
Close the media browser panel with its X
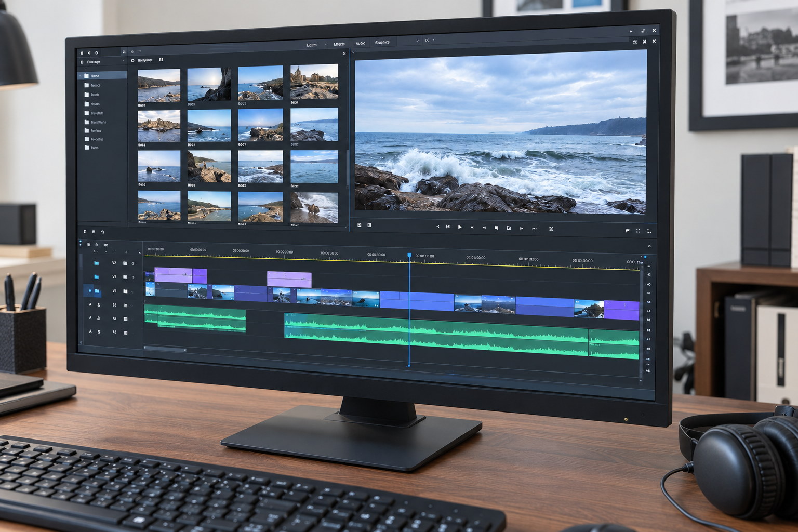click(344, 54)
